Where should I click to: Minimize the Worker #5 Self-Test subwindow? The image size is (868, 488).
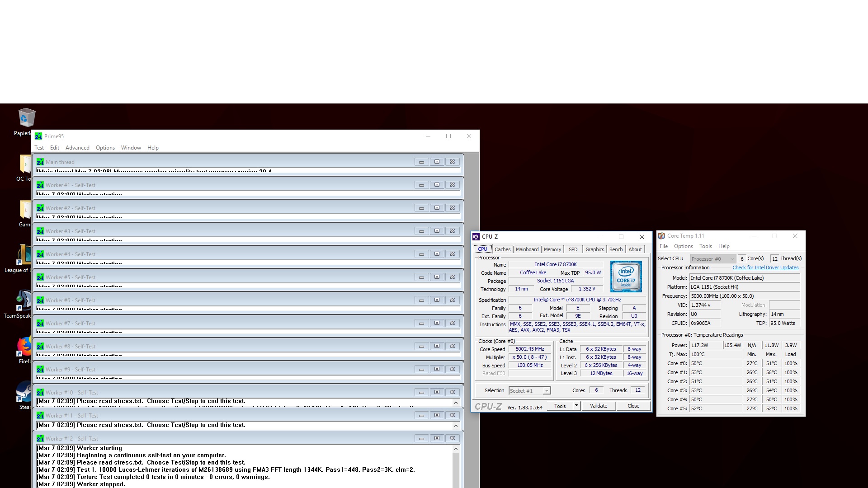coord(421,277)
